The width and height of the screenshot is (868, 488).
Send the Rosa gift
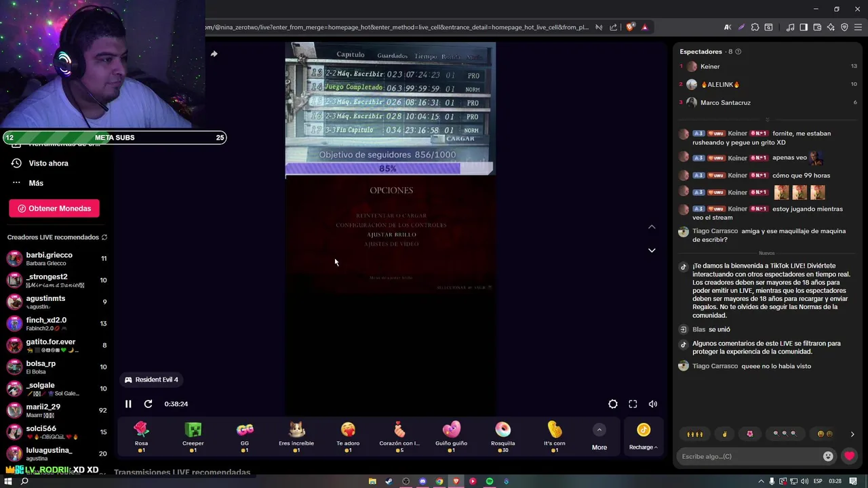141,436
